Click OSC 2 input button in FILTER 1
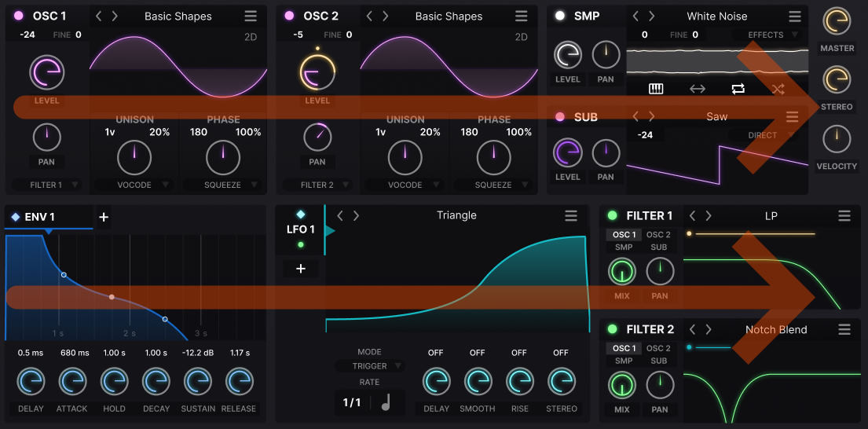The image size is (868, 429). point(658,235)
